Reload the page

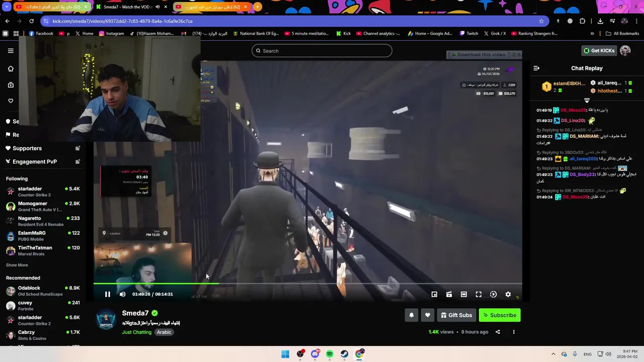(x=31, y=21)
